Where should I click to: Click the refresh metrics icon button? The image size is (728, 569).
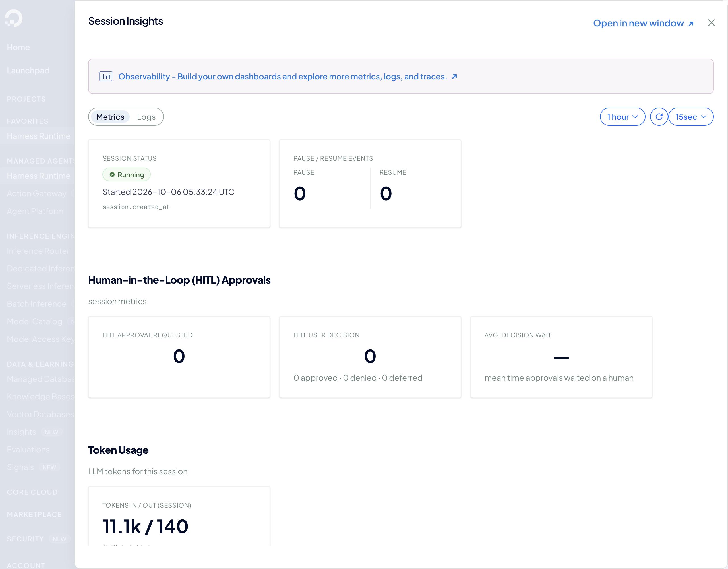[x=659, y=117]
